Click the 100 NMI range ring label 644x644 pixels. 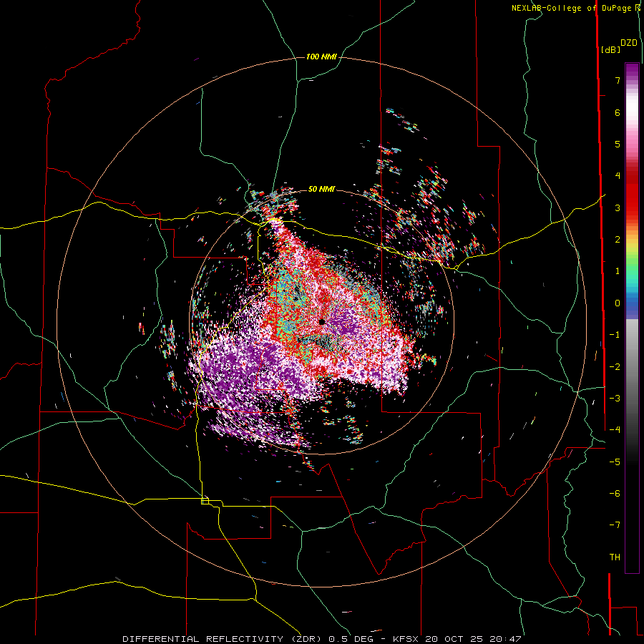click(x=321, y=57)
